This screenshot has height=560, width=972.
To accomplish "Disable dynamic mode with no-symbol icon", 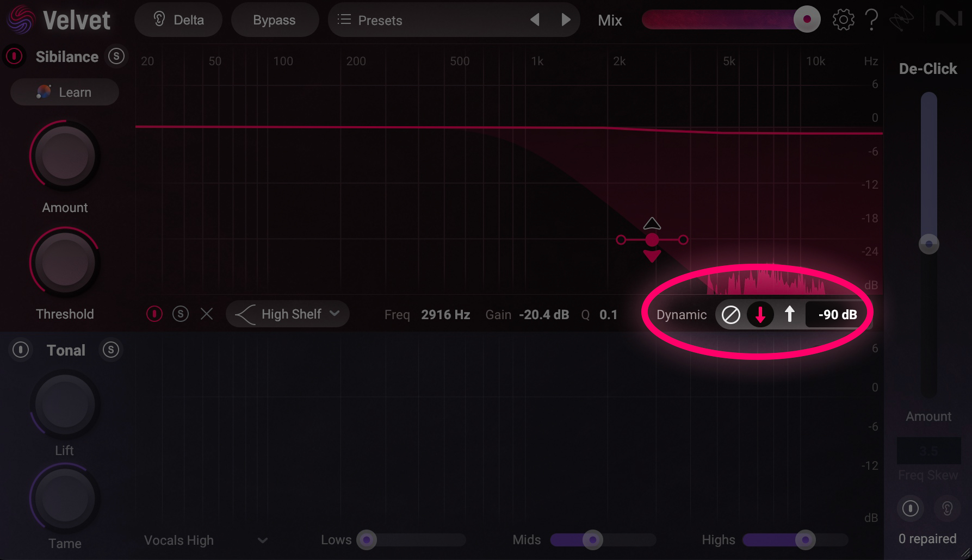I will coord(730,314).
